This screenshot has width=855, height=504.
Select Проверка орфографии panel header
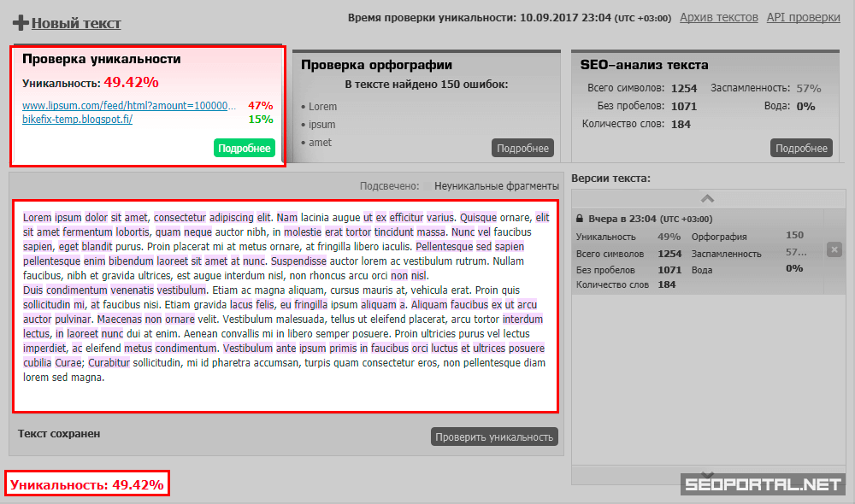(x=377, y=65)
